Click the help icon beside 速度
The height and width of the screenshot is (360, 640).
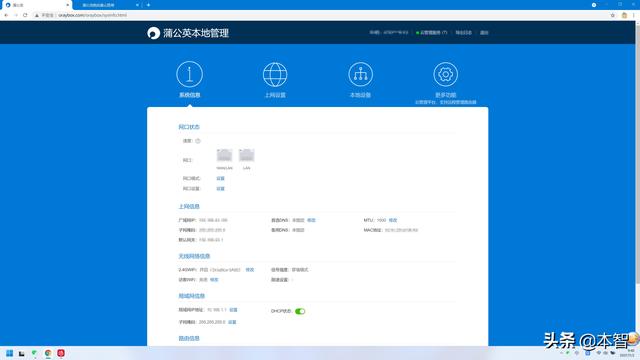point(198,141)
